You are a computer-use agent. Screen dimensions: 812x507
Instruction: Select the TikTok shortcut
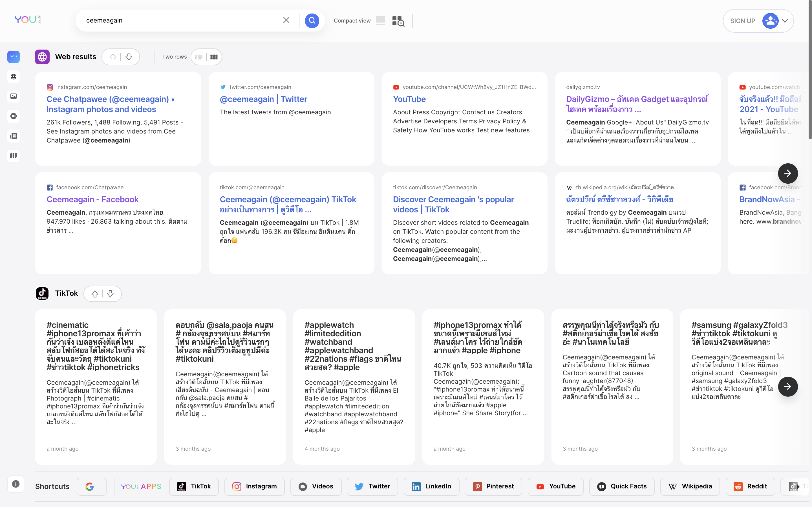tap(194, 486)
